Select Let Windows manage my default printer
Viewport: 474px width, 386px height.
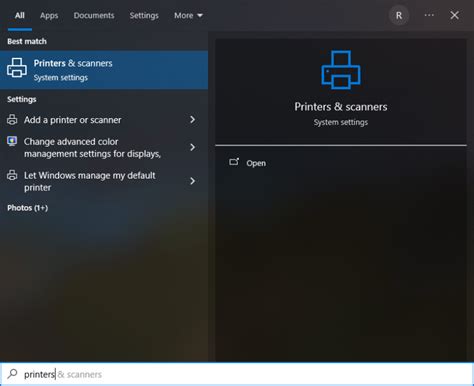coord(104,181)
